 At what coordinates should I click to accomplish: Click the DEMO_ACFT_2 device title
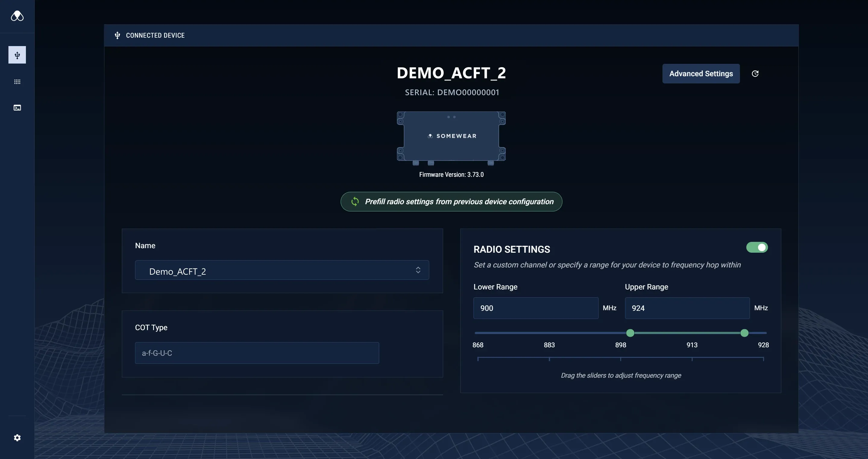click(x=451, y=73)
